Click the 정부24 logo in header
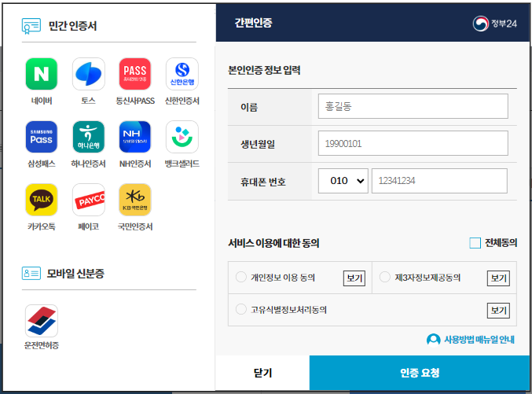The image size is (532, 394). click(495, 24)
